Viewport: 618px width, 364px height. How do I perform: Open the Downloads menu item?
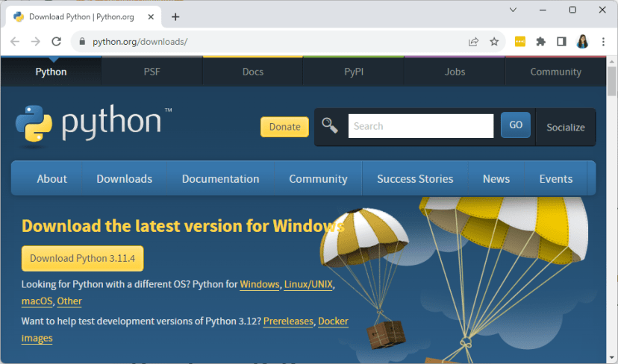tap(124, 179)
